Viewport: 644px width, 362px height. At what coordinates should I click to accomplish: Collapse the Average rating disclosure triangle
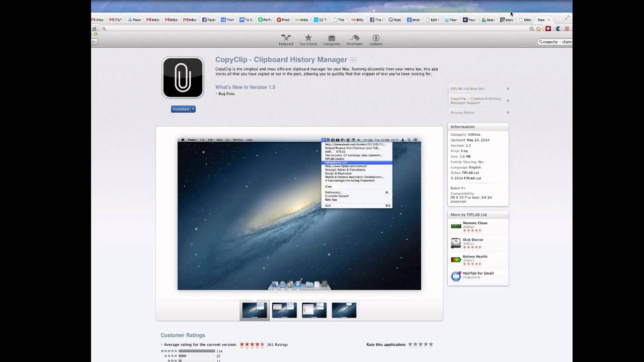tap(162, 345)
